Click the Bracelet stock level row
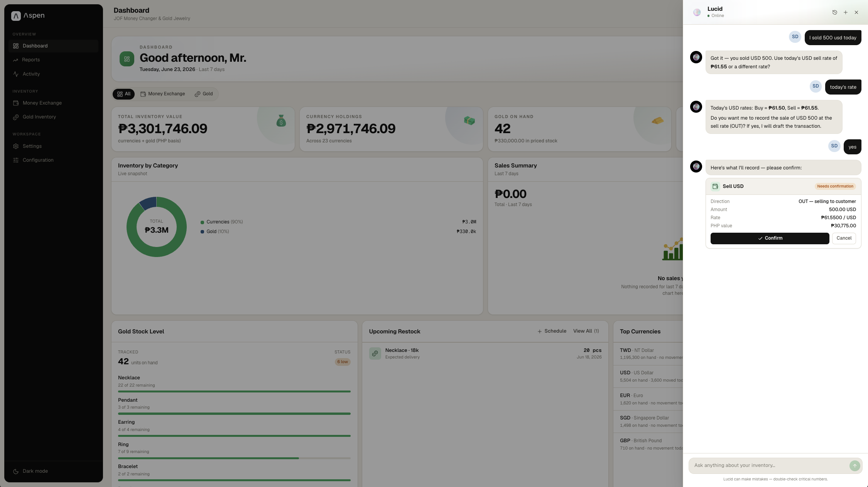Screen dimensions: 868x487 click(x=234, y=472)
